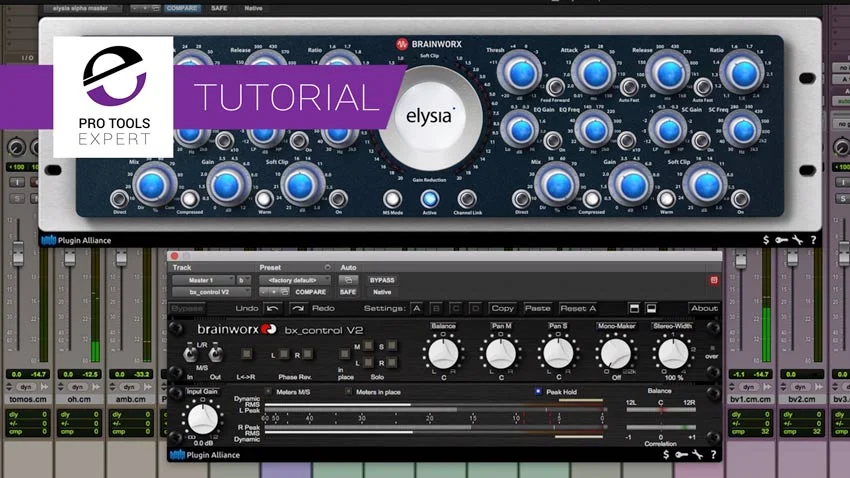This screenshot has height=478, width=850.
Task: Open the wrench settings icon in bx_control footer
Action: tap(698, 455)
